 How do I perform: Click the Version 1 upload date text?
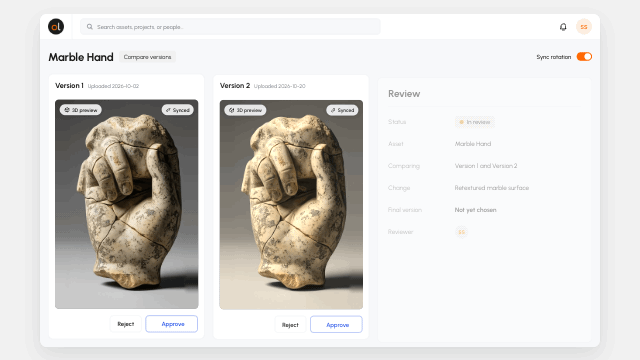click(x=113, y=86)
